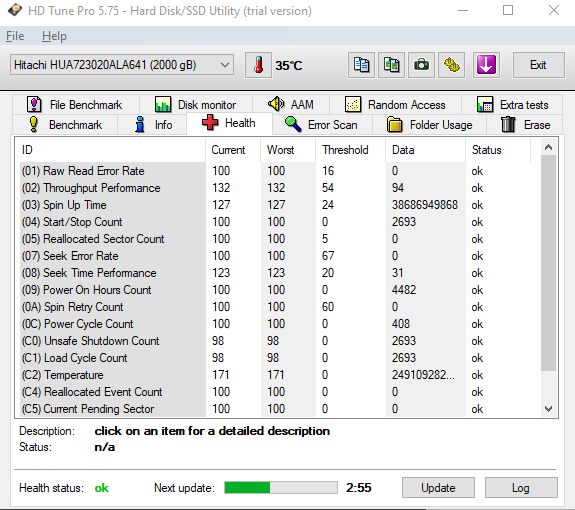Click the Erase trash can icon
Screen dimensions: 575x510
point(508,124)
